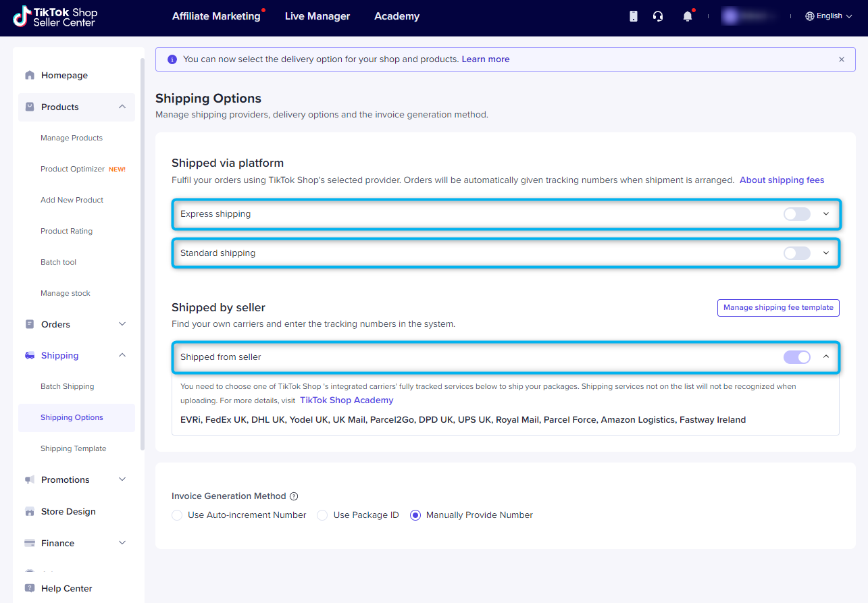Open the English language dropdown
Viewport: 868px width, 603px height.
[x=829, y=16]
